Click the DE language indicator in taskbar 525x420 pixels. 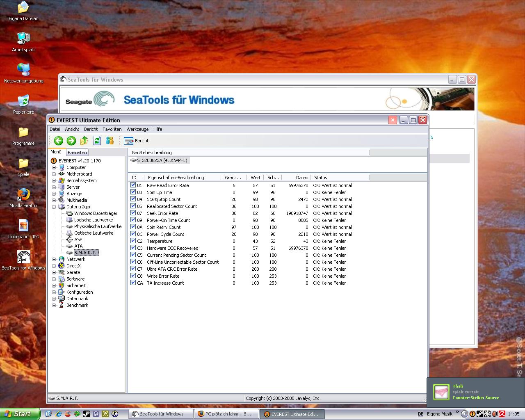click(420, 414)
